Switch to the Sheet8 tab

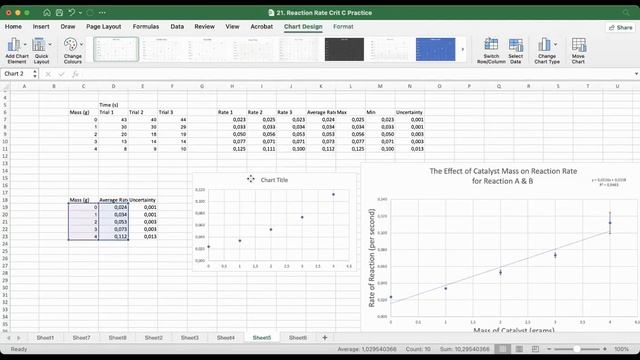(118, 338)
